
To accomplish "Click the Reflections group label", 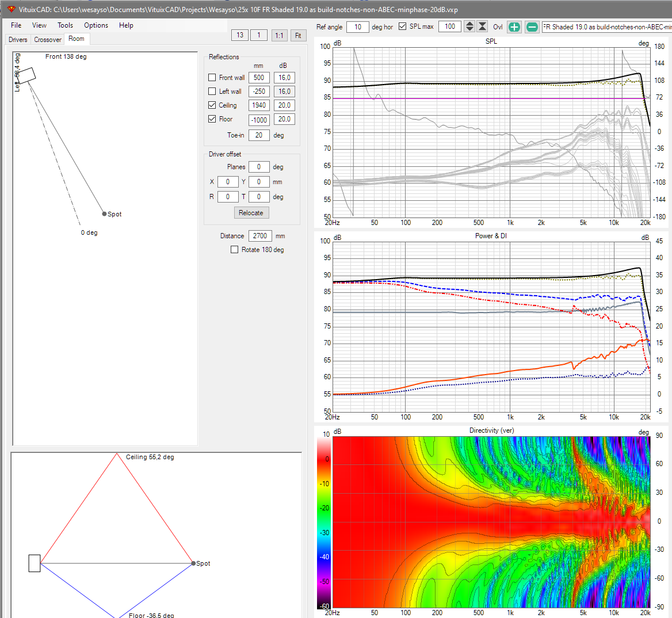I will pyautogui.click(x=224, y=56).
